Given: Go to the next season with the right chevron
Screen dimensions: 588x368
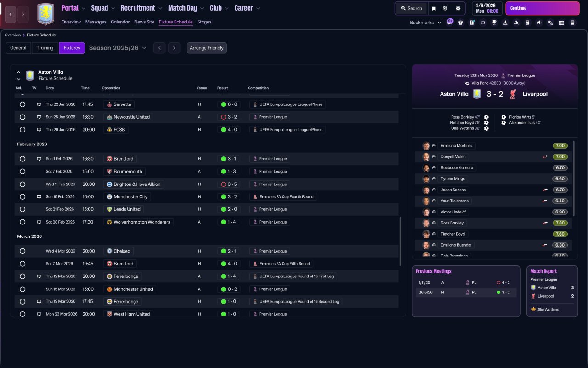Looking at the screenshot, I should (x=174, y=48).
